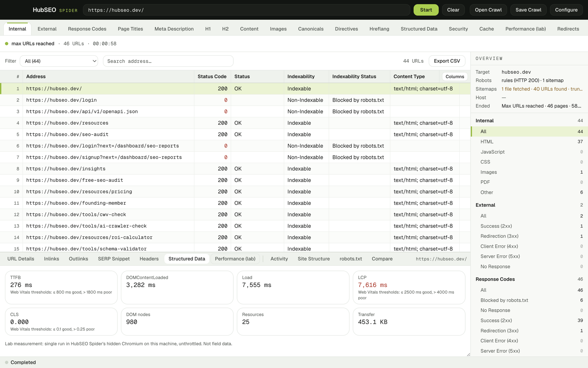The height and width of the screenshot is (368, 588).
Task: Open the SERP Snippet panel
Action: (x=114, y=259)
